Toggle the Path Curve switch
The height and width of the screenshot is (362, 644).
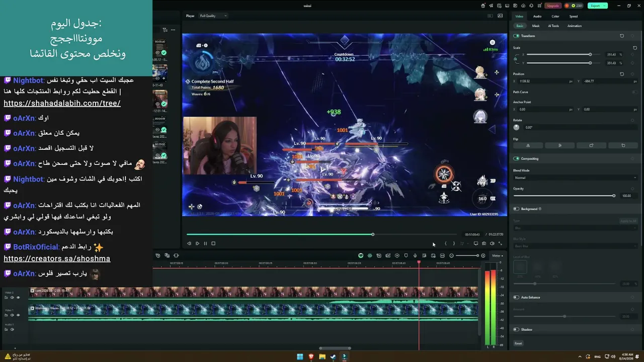[634, 92]
